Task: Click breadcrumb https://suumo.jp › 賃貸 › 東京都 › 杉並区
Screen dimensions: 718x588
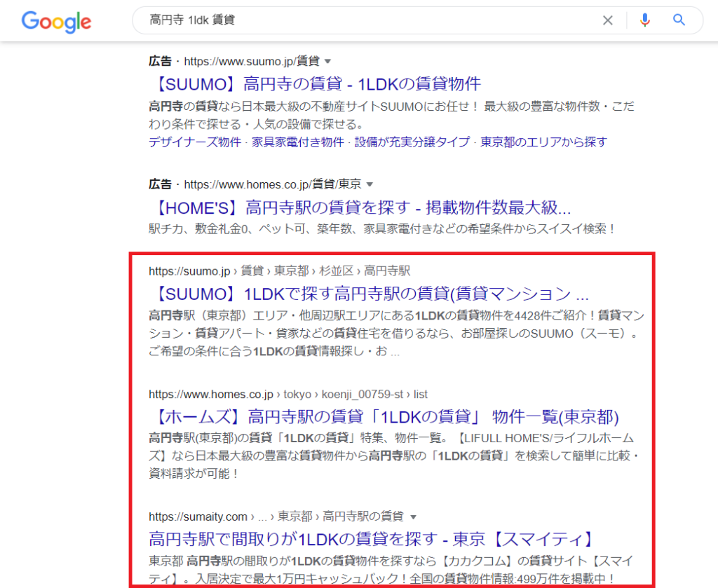Action: click(x=279, y=271)
